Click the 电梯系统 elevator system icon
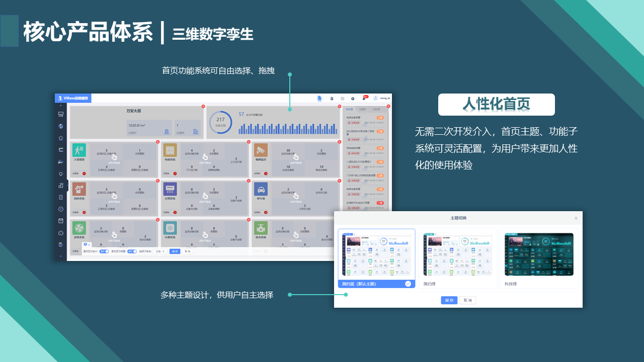 coord(170,150)
